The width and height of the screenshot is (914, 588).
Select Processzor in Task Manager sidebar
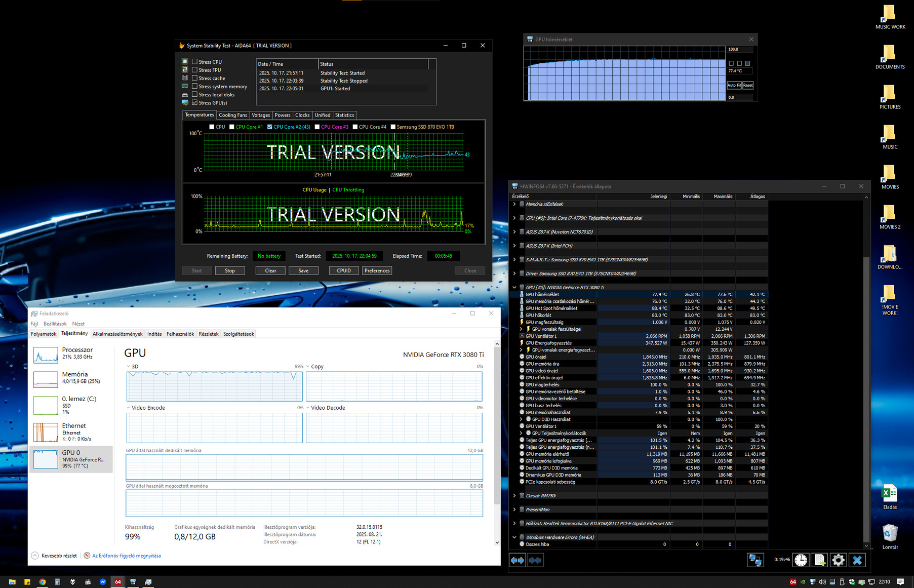[71, 354]
